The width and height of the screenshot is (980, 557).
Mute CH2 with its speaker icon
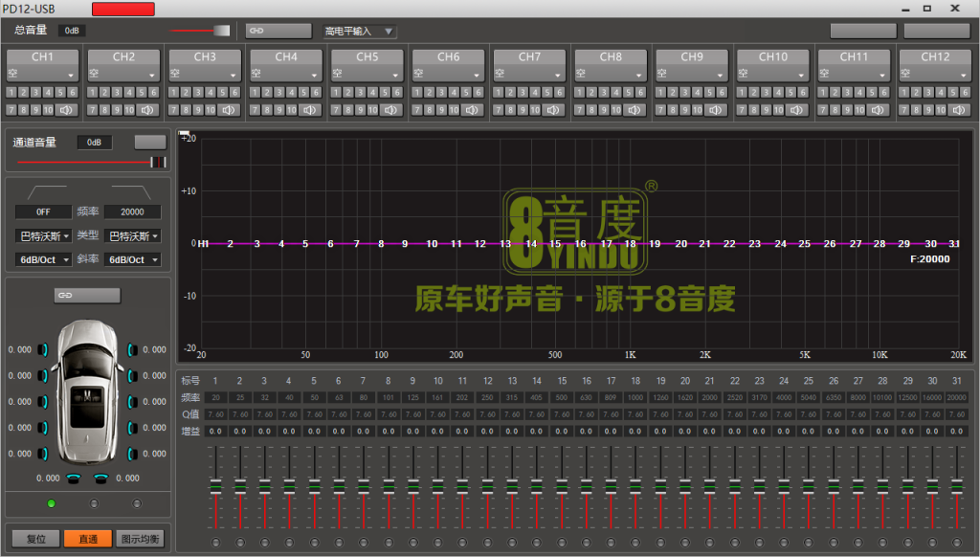(147, 110)
